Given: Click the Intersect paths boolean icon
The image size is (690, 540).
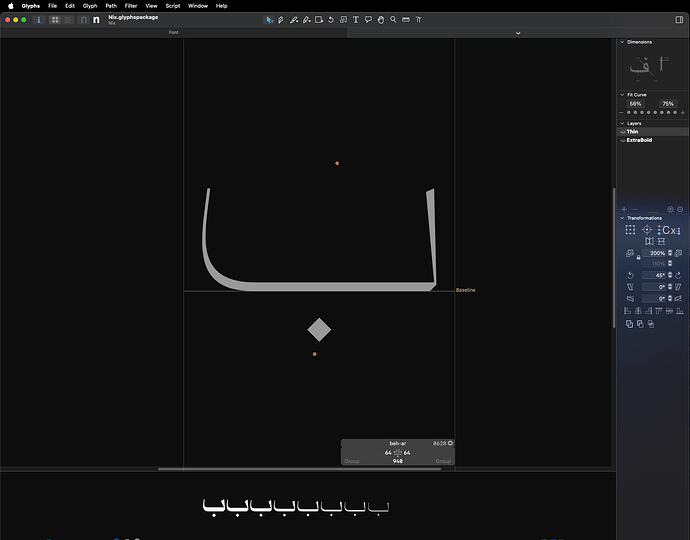Looking at the screenshot, I should [x=650, y=324].
